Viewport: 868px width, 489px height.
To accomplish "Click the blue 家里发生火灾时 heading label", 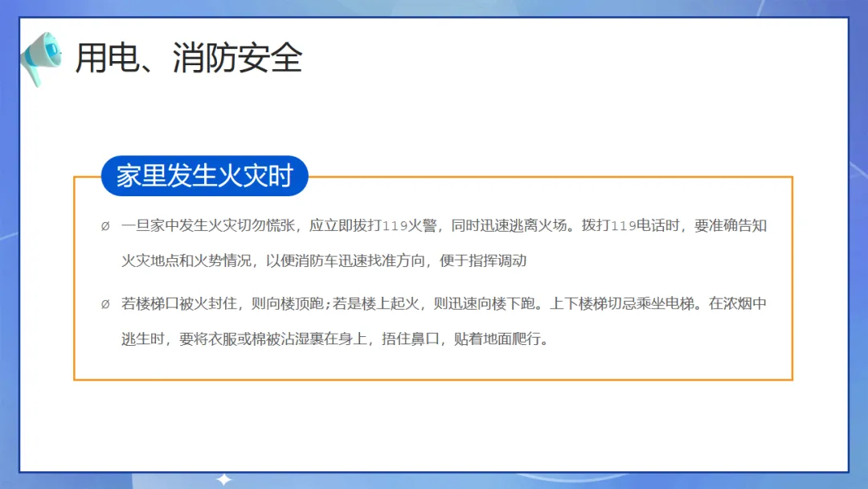I will 204,176.
